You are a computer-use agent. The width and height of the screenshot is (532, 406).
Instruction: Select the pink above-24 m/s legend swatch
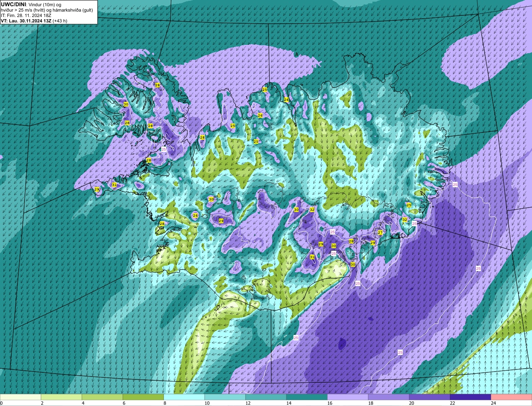[x=512, y=397]
